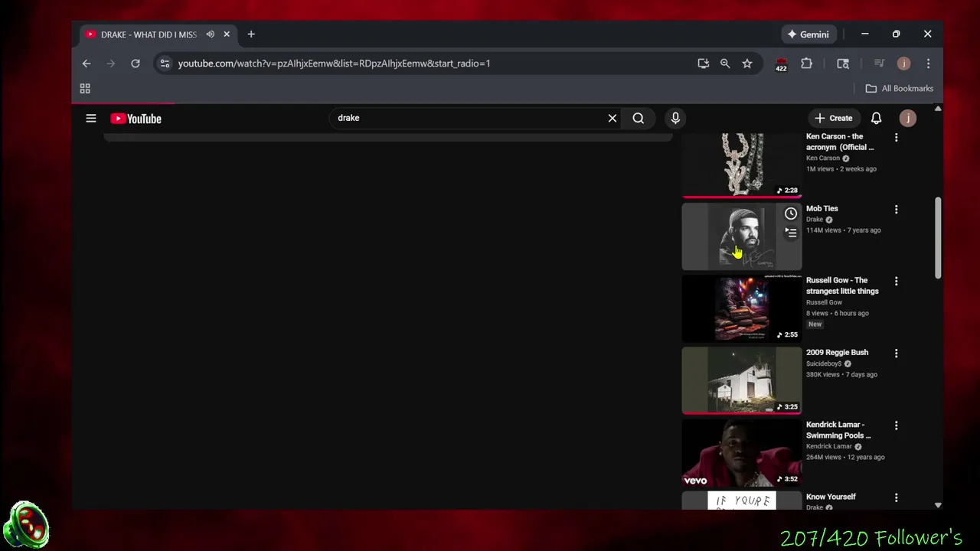Open Chrome three-dot menu
The image size is (980, 551).
point(928,64)
